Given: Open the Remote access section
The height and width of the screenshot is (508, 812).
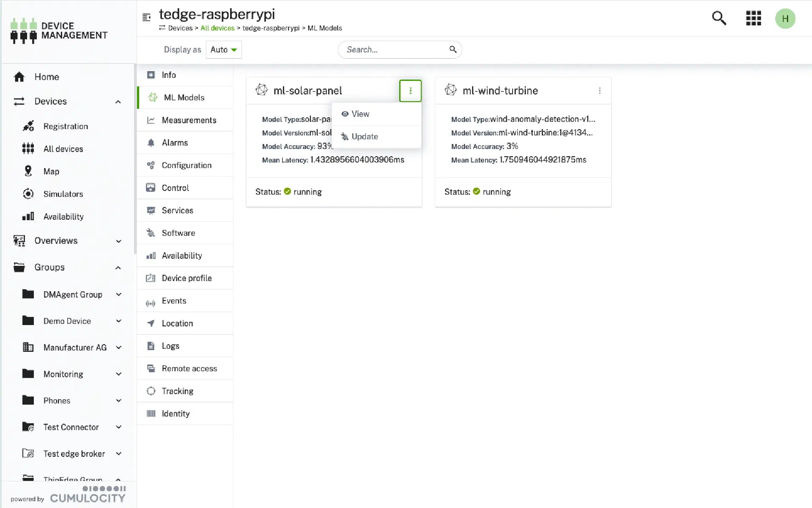Looking at the screenshot, I should [x=189, y=368].
